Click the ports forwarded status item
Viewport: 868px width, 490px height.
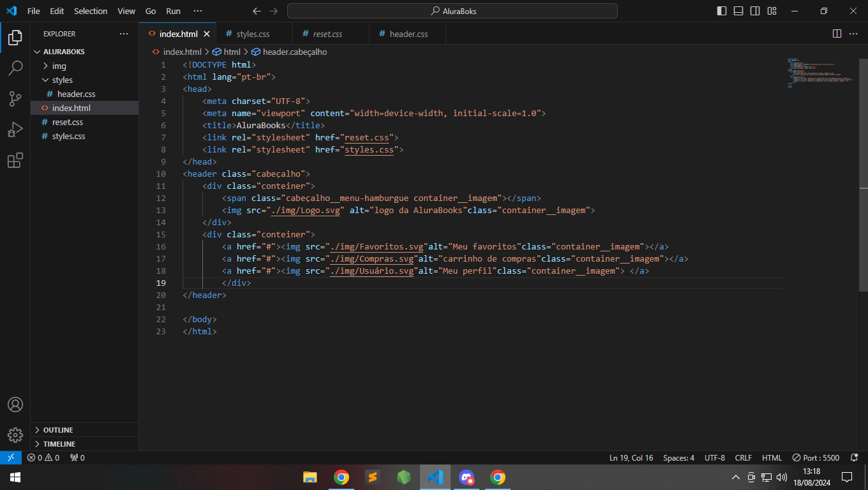[77, 457]
